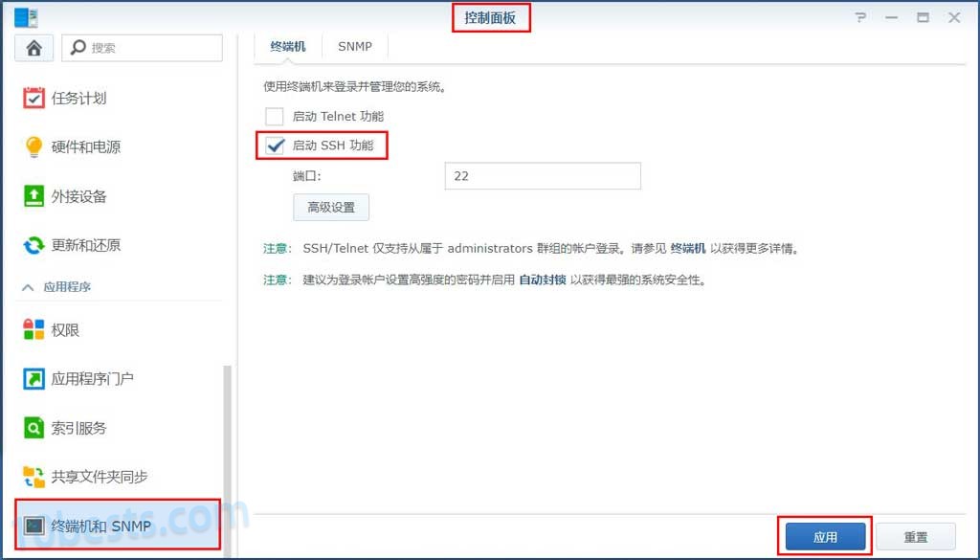Click the SSH port number field
980x560 pixels.
point(543,176)
